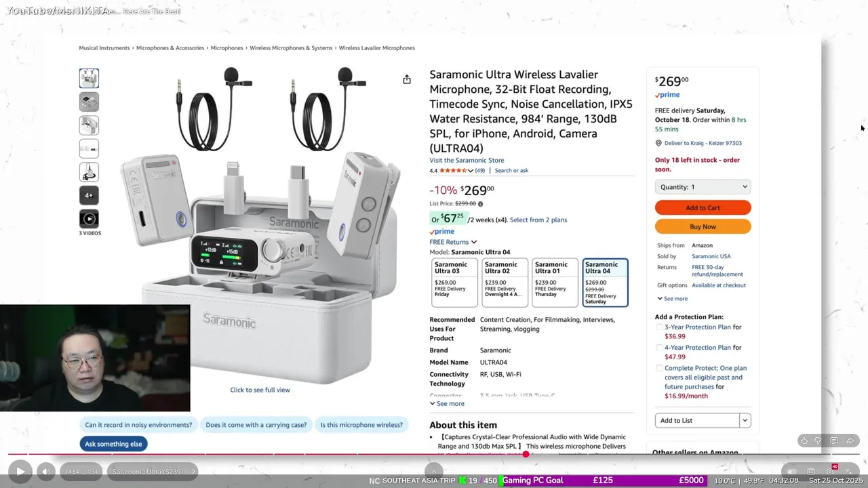Open Wireless Lavalier Microphones breadcrumb
Image resolution: width=868 pixels, height=488 pixels.
(x=376, y=48)
